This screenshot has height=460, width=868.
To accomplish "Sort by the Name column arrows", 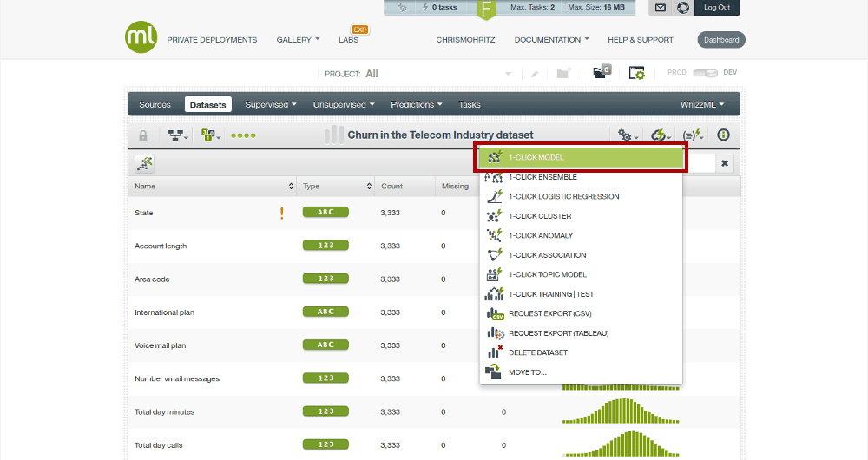I will 291,187.
